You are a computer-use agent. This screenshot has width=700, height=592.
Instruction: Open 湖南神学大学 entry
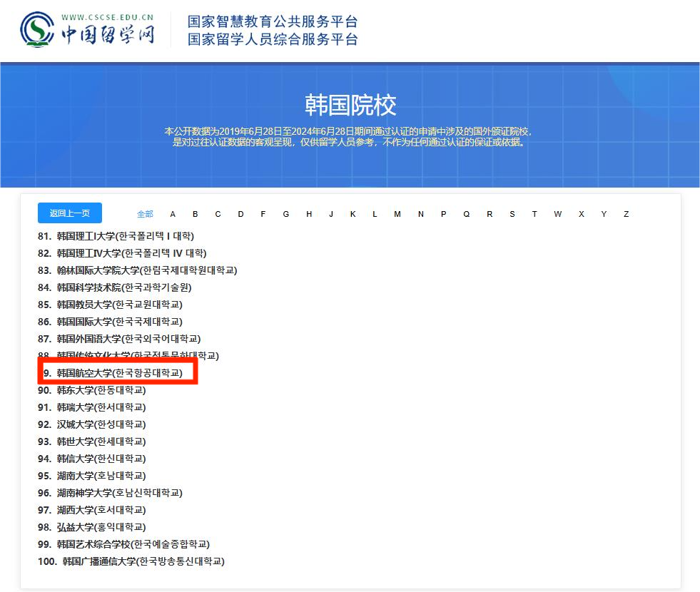(119, 493)
